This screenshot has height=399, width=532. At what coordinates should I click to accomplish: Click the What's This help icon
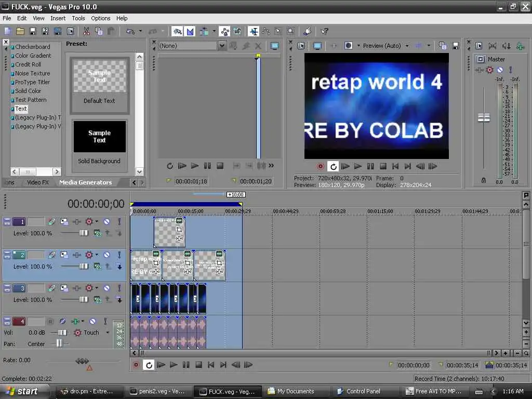coord(324,31)
